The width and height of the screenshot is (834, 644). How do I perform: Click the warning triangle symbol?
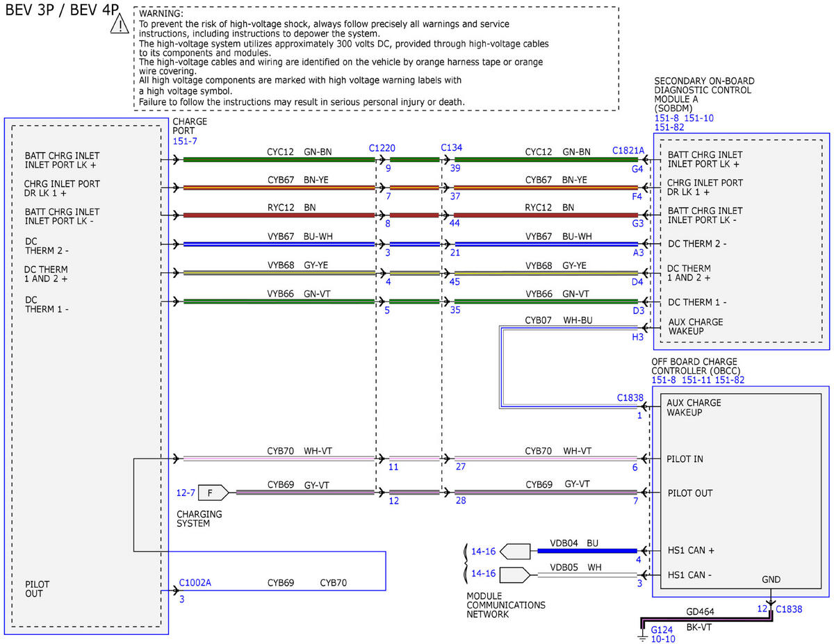[120, 25]
